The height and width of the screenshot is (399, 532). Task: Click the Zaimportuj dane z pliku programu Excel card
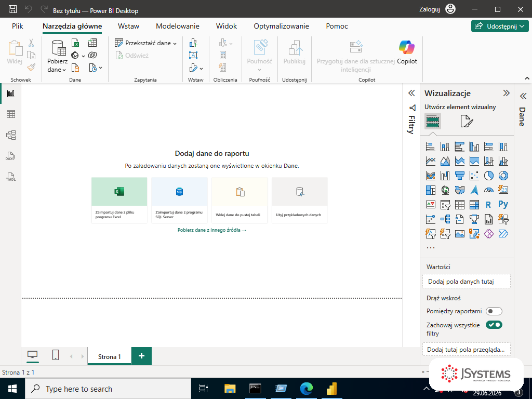[x=119, y=200]
